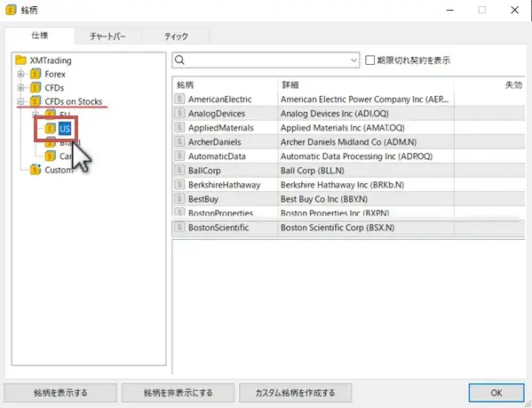Open the search box dropdown arrow
The height and width of the screenshot is (408, 532).
pos(353,60)
